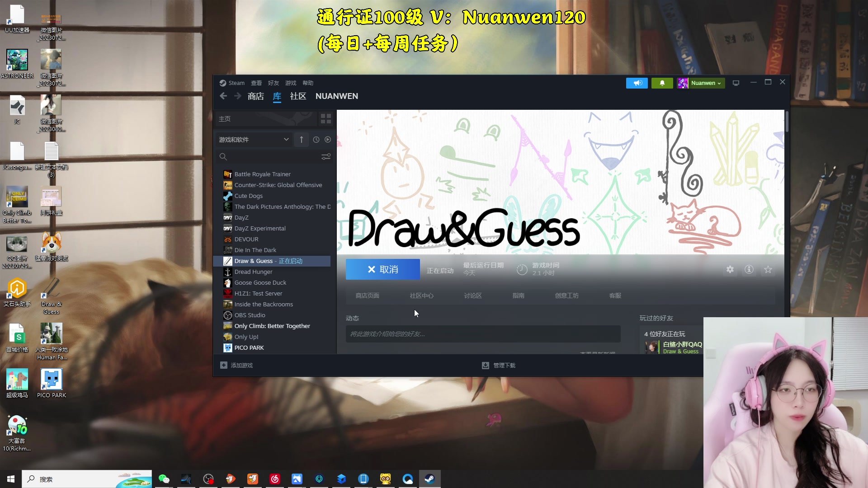Click the Steam store icon in taskbar

[430, 479]
